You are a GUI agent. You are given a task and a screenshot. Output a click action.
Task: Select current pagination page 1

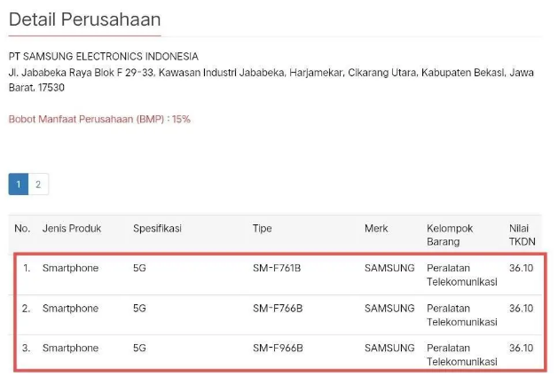[19, 184]
